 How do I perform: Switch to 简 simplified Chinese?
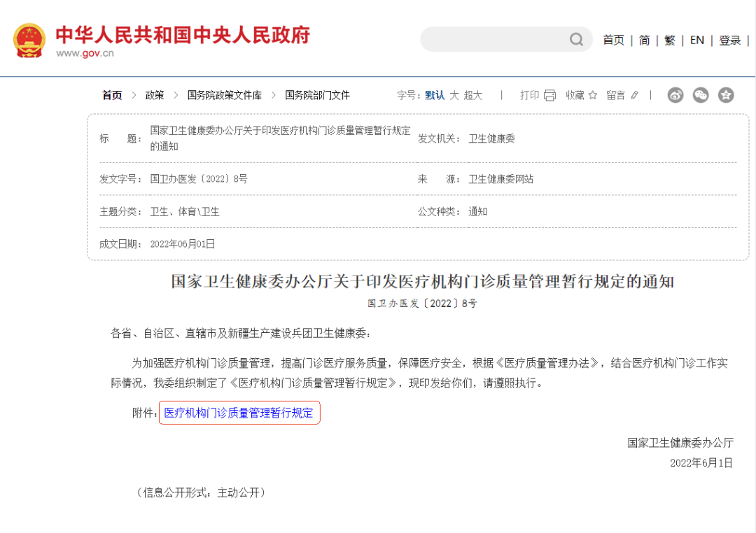pyautogui.click(x=644, y=41)
